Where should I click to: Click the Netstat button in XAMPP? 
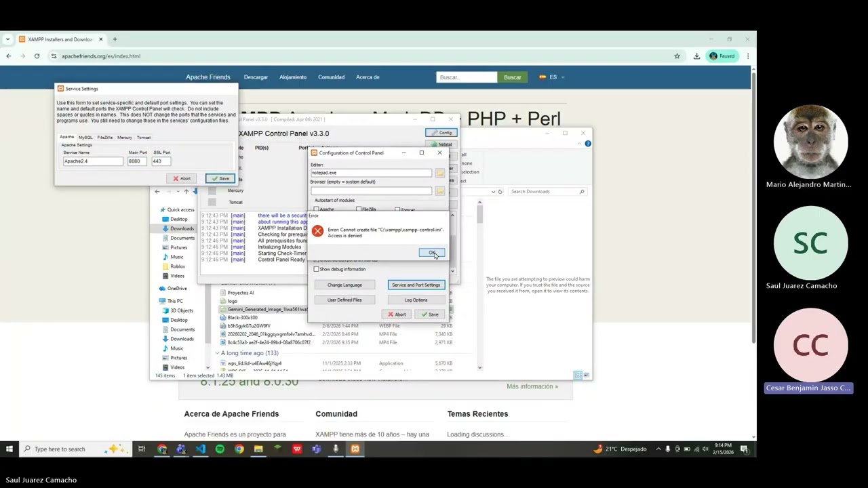click(441, 144)
